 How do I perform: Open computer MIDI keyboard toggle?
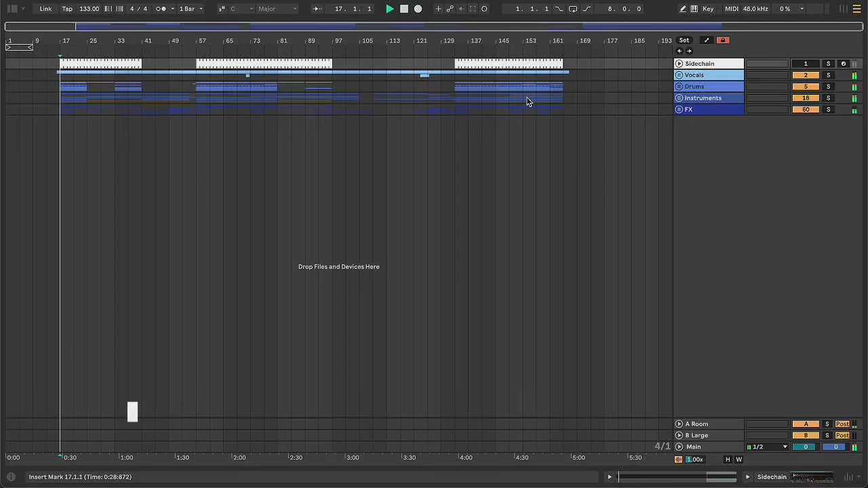click(694, 9)
